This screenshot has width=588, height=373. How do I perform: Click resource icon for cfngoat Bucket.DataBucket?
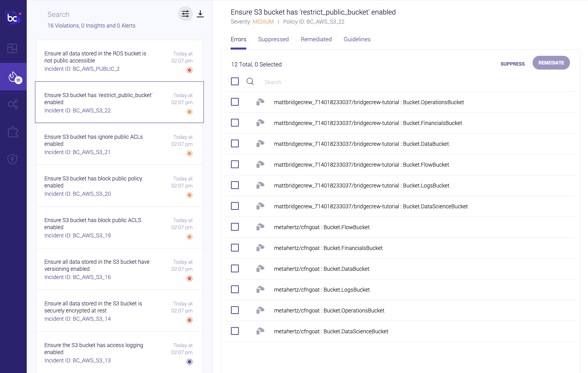(x=260, y=269)
